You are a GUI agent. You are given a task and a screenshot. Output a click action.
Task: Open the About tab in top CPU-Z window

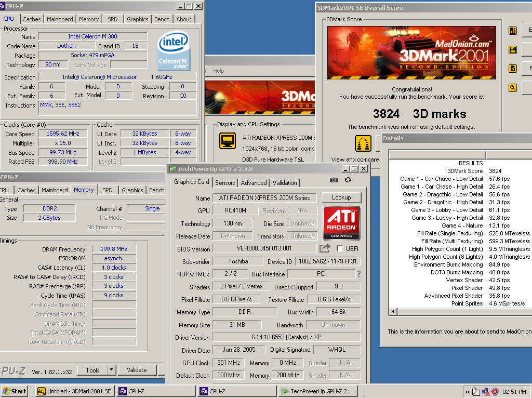183,19
